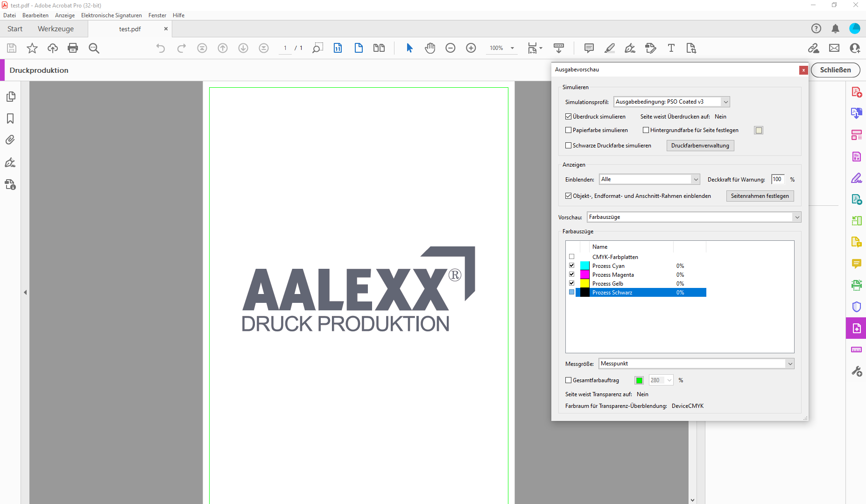
Task: Open the Attachments panel
Action: 11,140
